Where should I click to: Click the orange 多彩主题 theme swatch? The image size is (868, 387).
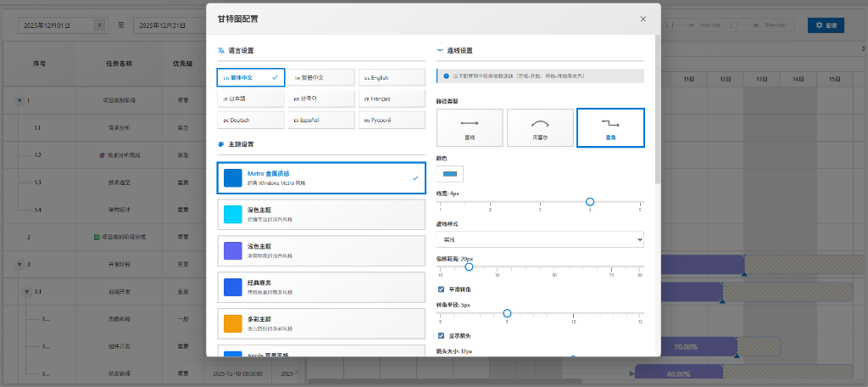233,323
